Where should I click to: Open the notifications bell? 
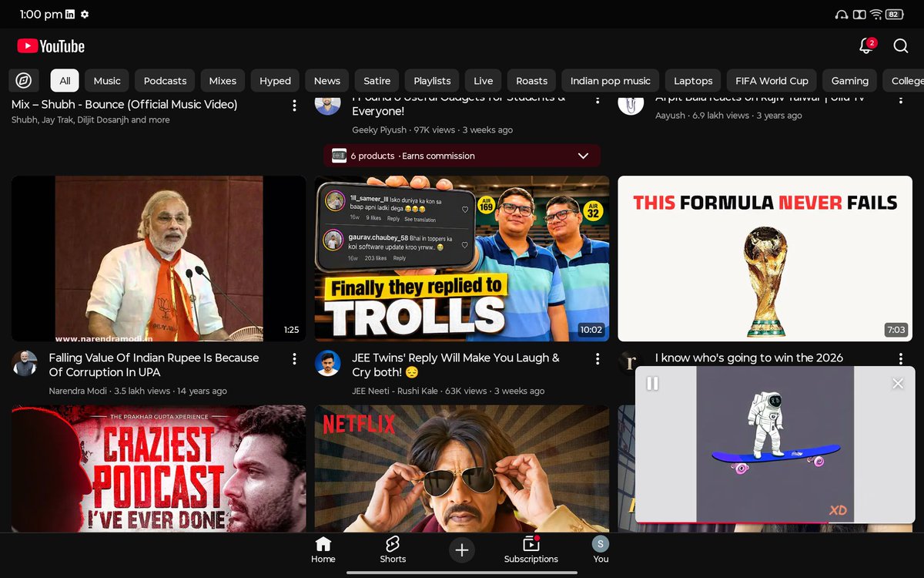(x=867, y=45)
